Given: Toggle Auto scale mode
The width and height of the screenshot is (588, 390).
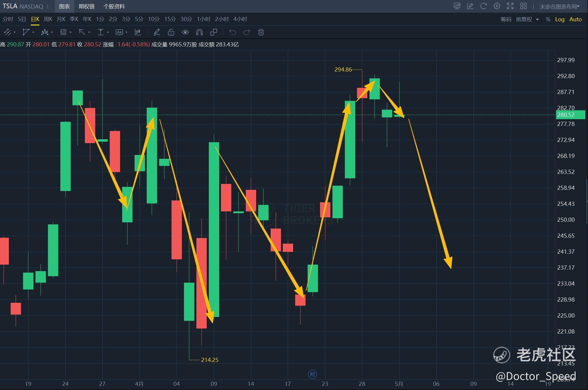Looking at the screenshot, I should click(x=575, y=19).
